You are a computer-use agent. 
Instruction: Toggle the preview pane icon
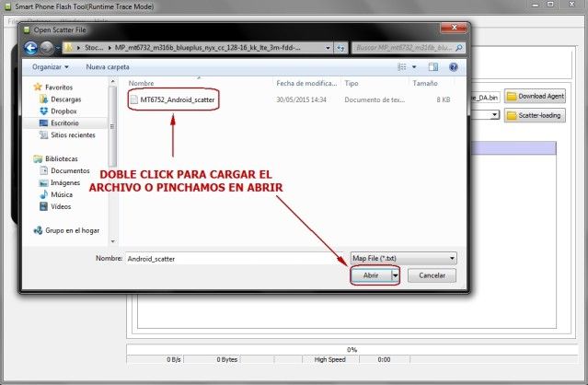point(433,67)
